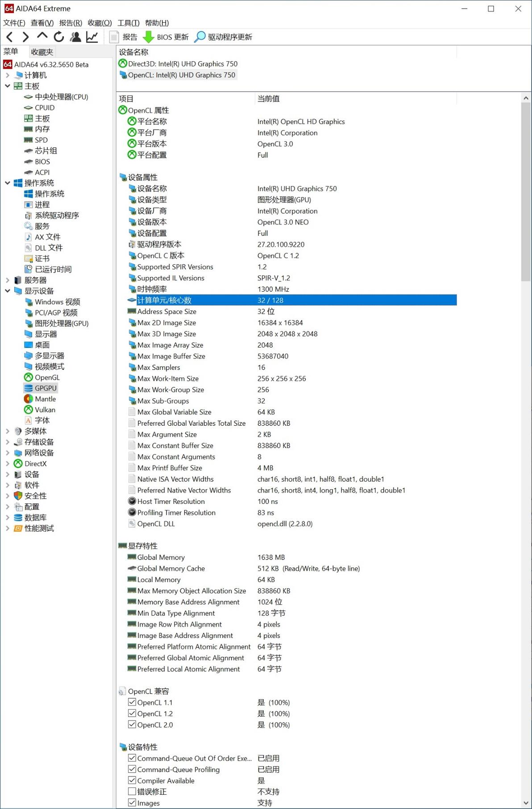The width and height of the screenshot is (532, 809).
Task: Click the Forward navigation arrow
Action: (x=25, y=37)
